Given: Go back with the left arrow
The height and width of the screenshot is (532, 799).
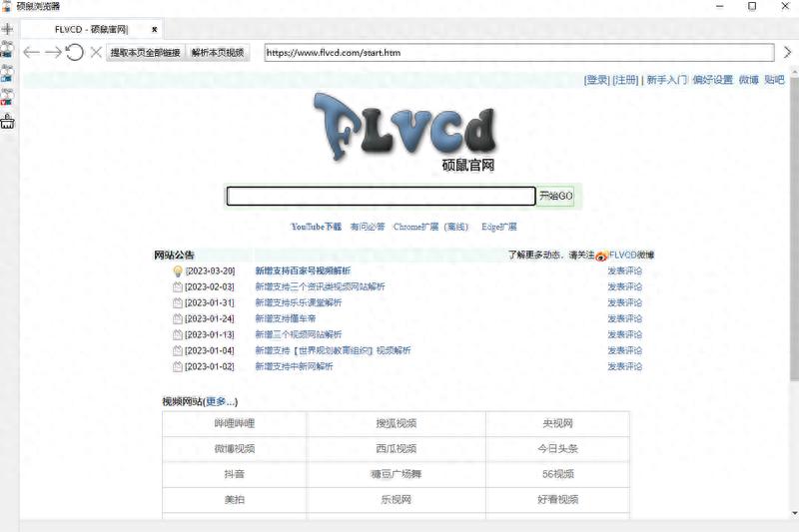Looking at the screenshot, I should [32, 52].
